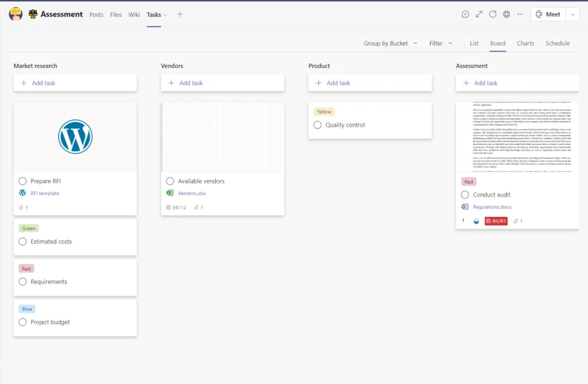
Task: Mark Project budget task complete
Action: (22, 322)
